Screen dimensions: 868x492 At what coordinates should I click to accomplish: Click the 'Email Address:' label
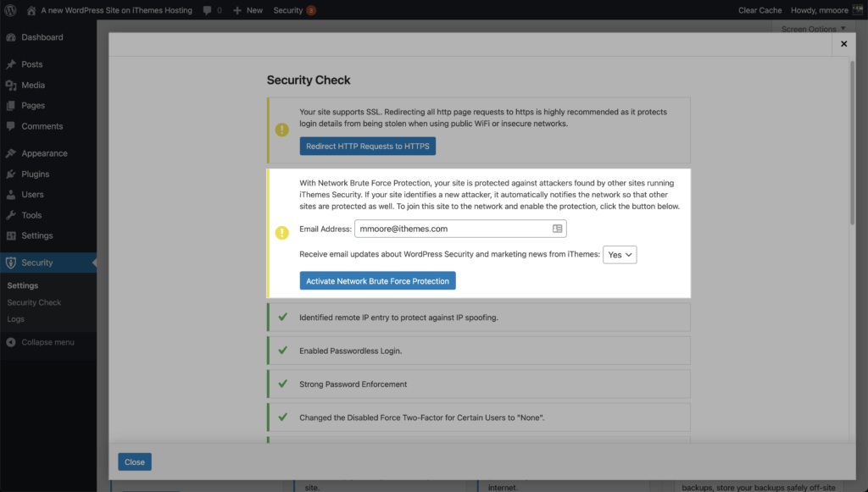[x=325, y=229]
